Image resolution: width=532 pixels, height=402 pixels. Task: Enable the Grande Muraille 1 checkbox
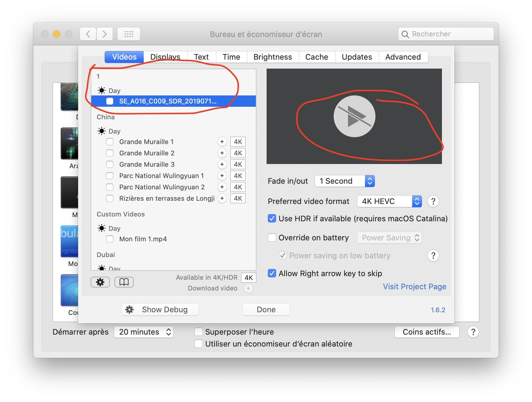110,142
